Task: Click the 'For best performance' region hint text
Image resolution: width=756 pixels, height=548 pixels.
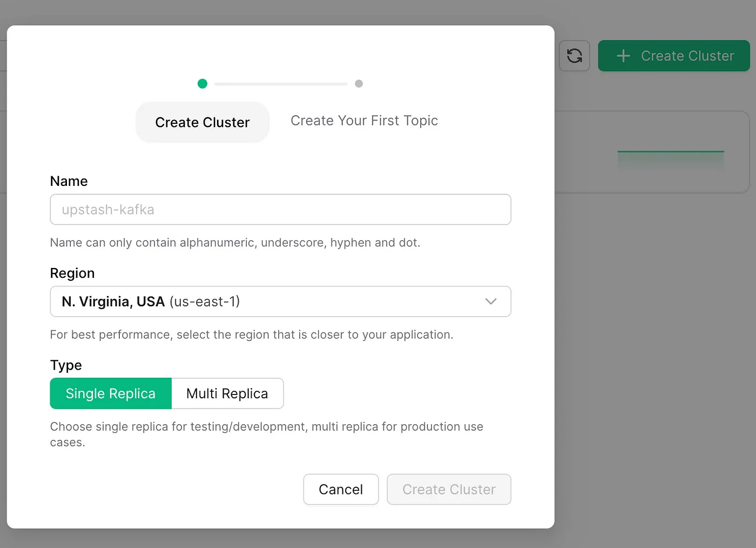Action: 251,335
